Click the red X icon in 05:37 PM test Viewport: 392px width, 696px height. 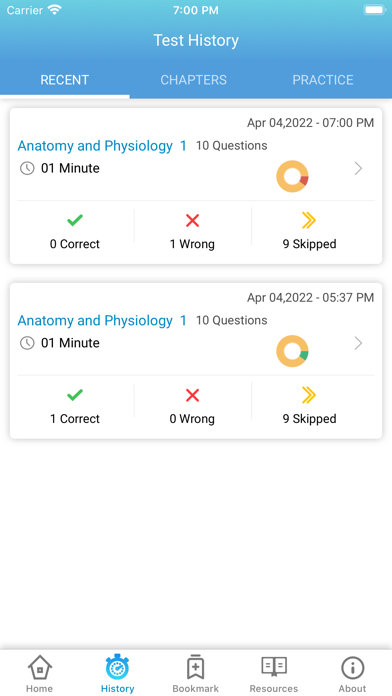192,395
